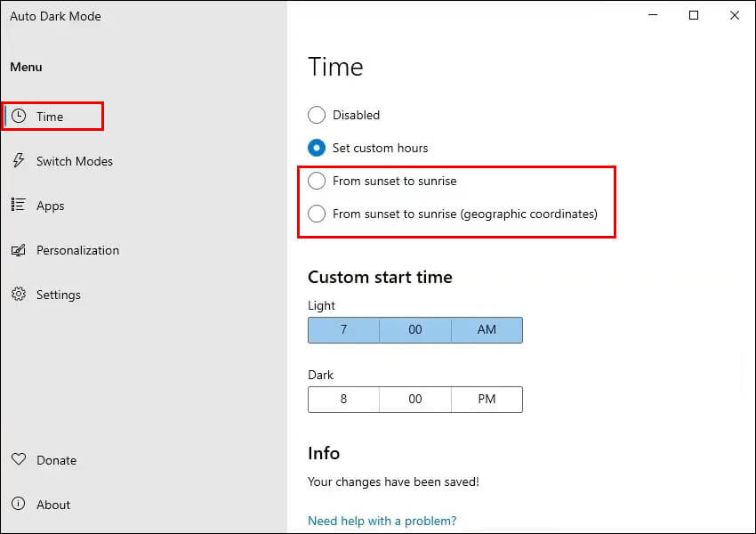This screenshot has width=756, height=534.
Task: Change Dark start hour 8
Action: pos(344,400)
